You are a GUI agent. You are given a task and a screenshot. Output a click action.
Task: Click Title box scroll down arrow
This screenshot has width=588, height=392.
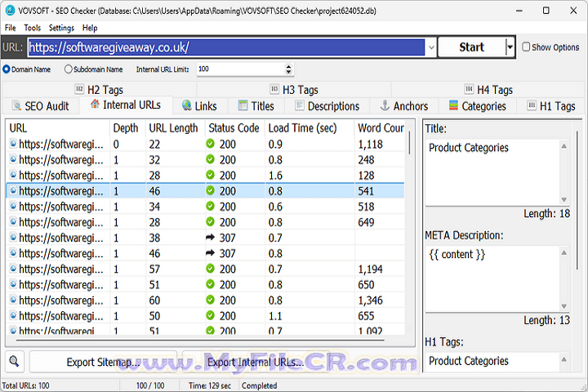[x=563, y=199]
